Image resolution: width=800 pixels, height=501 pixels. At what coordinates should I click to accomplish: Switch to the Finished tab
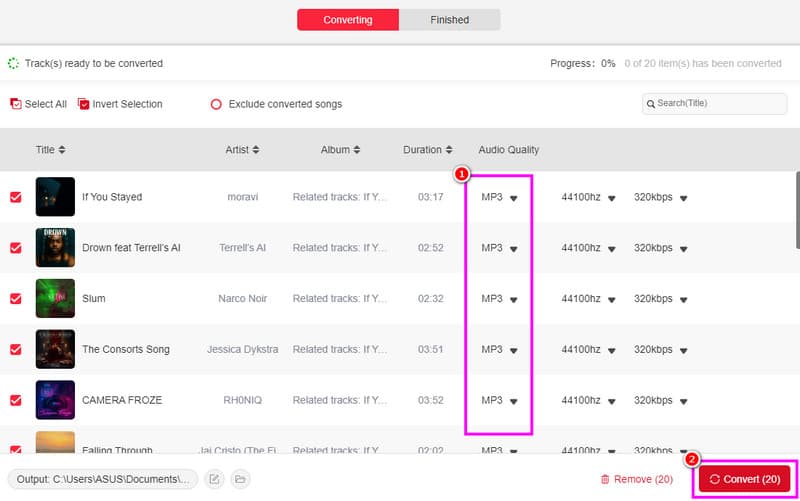tap(449, 20)
